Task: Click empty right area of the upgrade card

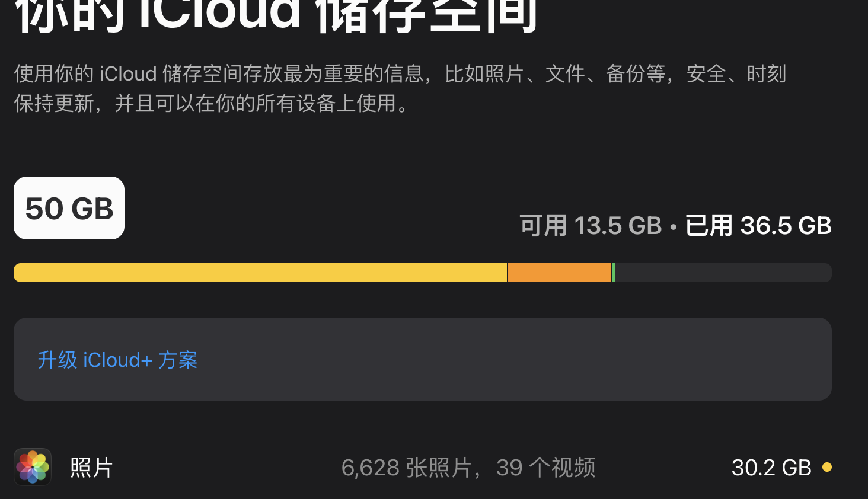Action: click(x=593, y=359)
